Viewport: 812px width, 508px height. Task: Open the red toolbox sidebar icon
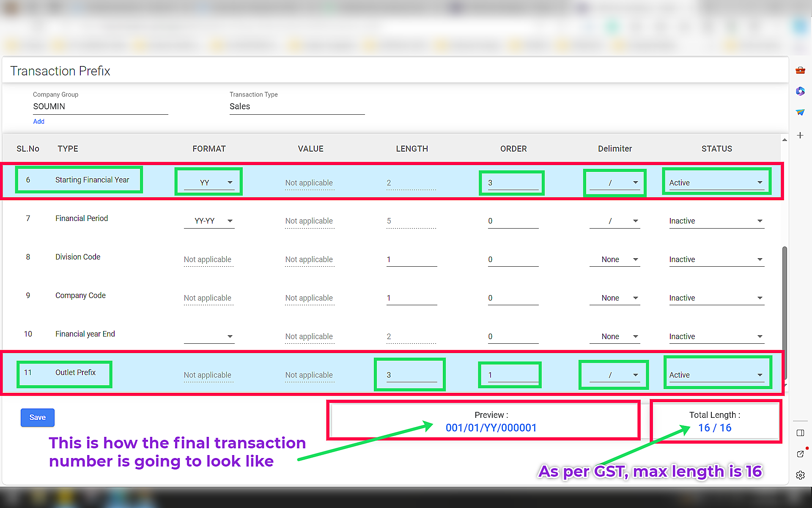[800, 70]
